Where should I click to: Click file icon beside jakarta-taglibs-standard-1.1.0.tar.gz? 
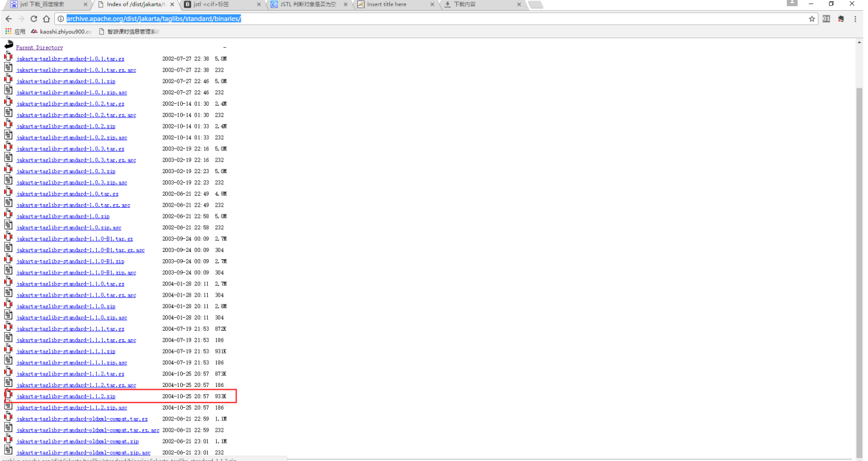pos(8,281)
